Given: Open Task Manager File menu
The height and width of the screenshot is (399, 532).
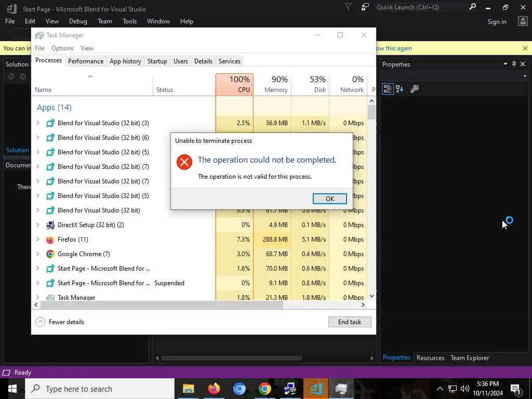Looking at the screenshot, I should (39, 48).
